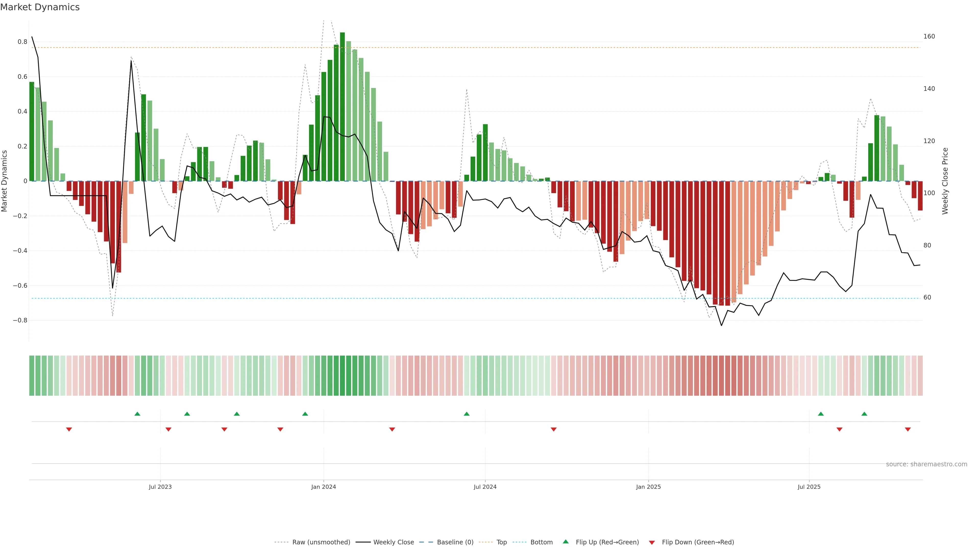Viewport: 980px width, 551px height.
Task: Click Flip Down marker between Jul 2024 and Jan 2025
Action: point(554,429)
